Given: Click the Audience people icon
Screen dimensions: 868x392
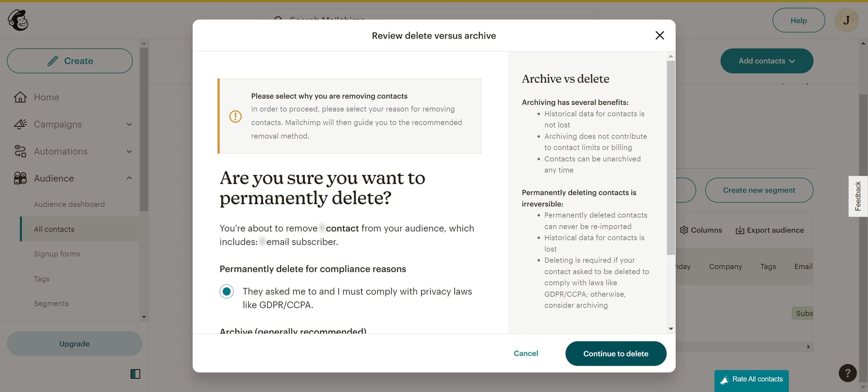Looking at the screenshot, I should (20, 178).
